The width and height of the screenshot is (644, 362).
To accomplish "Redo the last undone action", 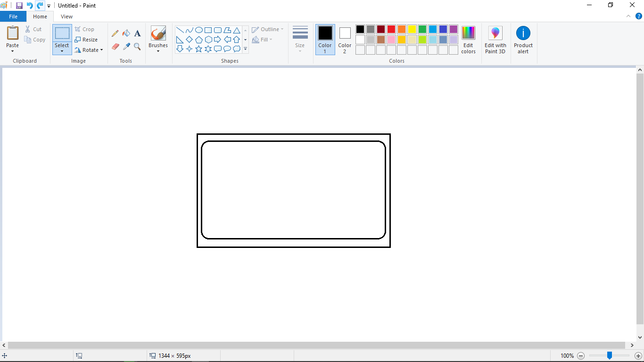I will tap(40, 6).
